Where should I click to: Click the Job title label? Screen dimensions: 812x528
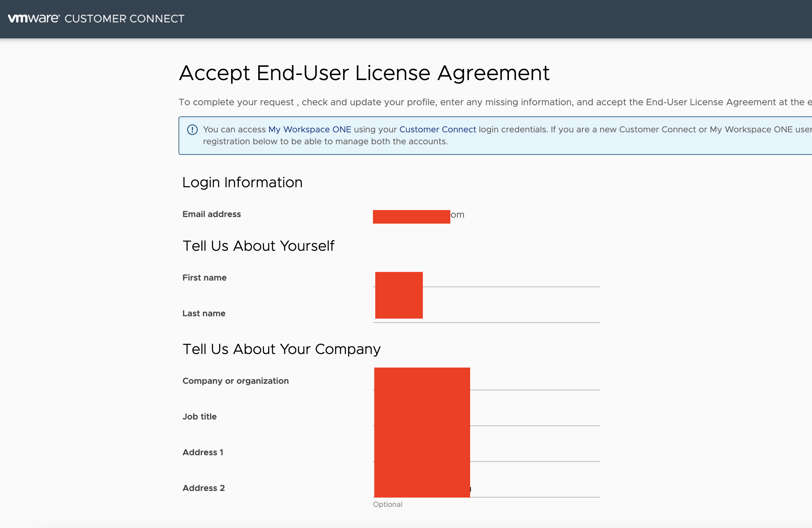[199, 417]
